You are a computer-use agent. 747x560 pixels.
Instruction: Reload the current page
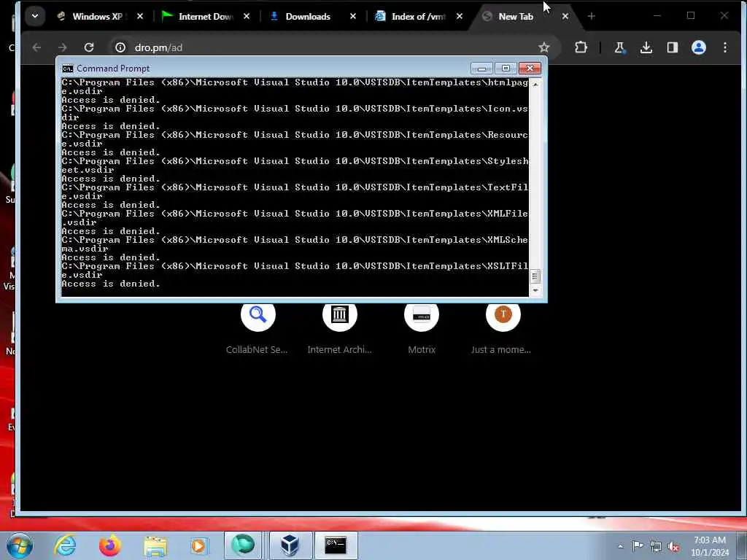88,47
